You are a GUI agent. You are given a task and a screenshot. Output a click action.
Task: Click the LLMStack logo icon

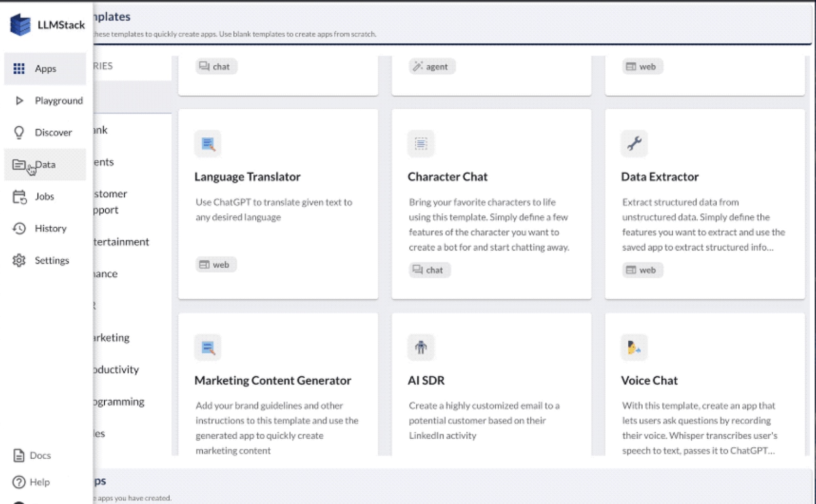coord(20,24)
